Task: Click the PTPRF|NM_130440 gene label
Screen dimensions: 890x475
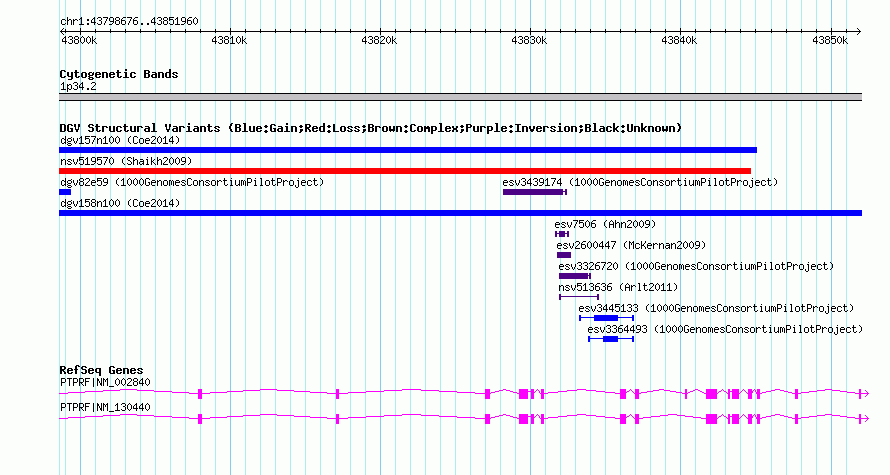Action: click(x=105, y=407)
